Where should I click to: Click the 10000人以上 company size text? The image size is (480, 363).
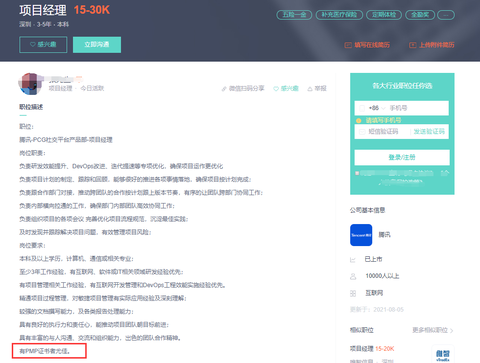[x=382, y=276]
